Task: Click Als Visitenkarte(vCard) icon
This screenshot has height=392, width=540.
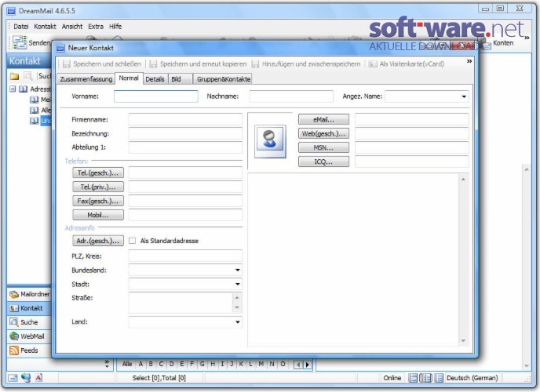Action: coord(373,64)
